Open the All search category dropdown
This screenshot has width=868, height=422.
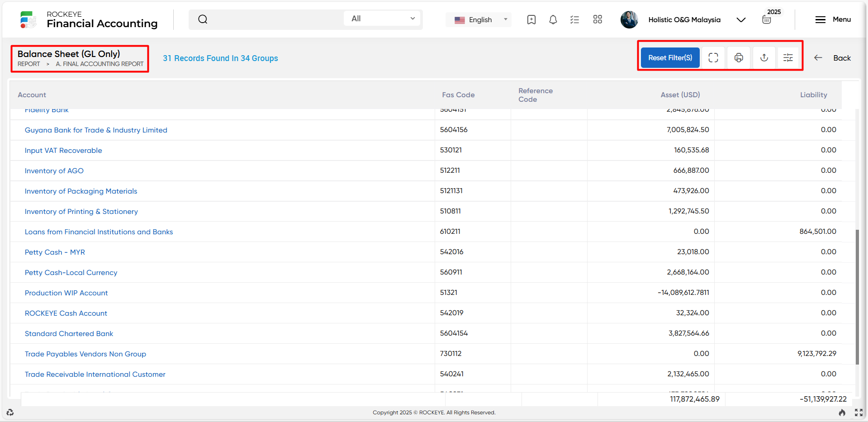click(x=383, y=19)
